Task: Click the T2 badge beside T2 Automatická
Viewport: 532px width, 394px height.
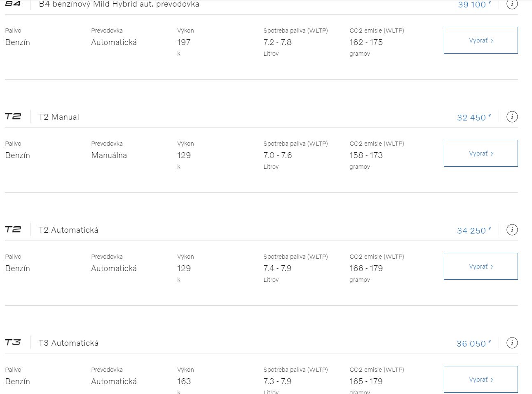Action: pyautogui.click(x=13, y=229)
